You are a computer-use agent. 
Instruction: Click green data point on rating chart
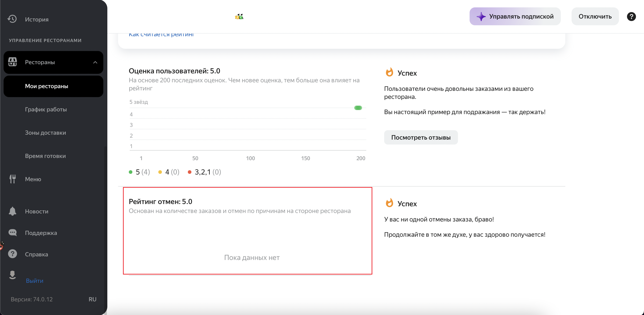[x=358, y=108]
